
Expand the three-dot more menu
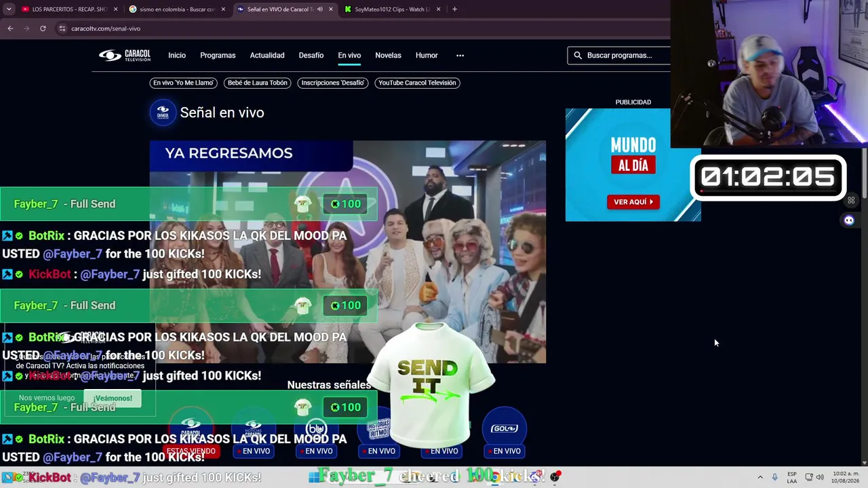(460, 56)
